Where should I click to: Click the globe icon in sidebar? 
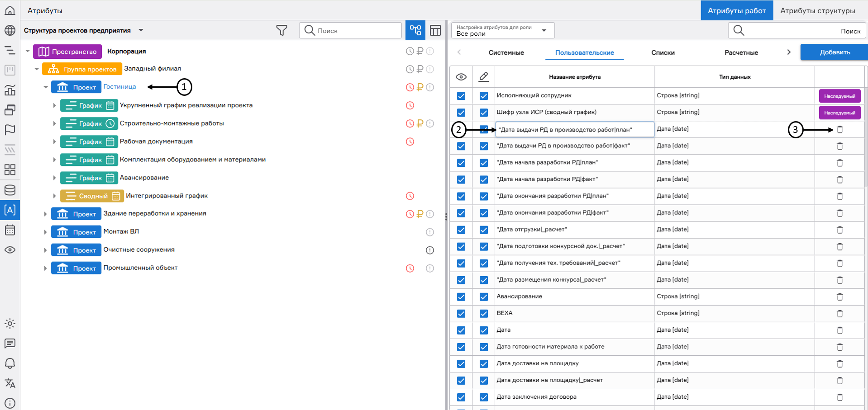pos(10,30)
